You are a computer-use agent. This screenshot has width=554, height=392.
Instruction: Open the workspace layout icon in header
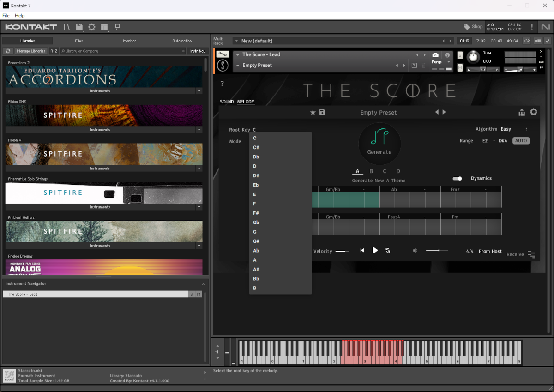click(104, 27)
